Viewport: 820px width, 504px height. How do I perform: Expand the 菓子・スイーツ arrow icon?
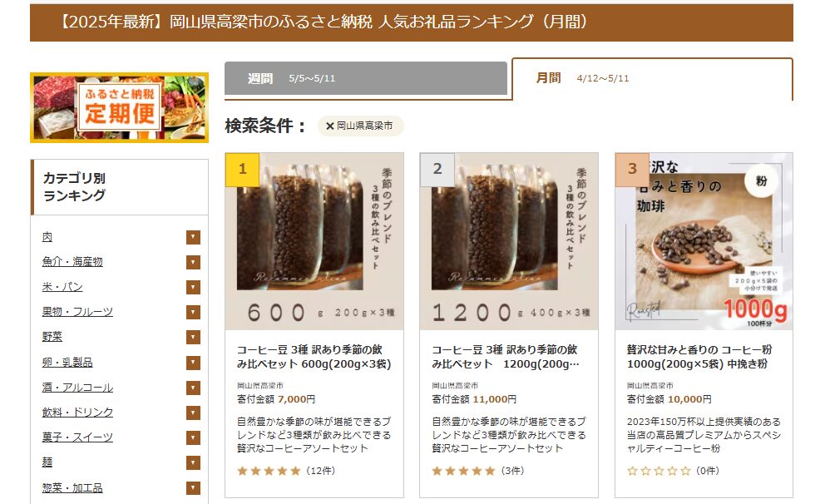tap(193, 437)
